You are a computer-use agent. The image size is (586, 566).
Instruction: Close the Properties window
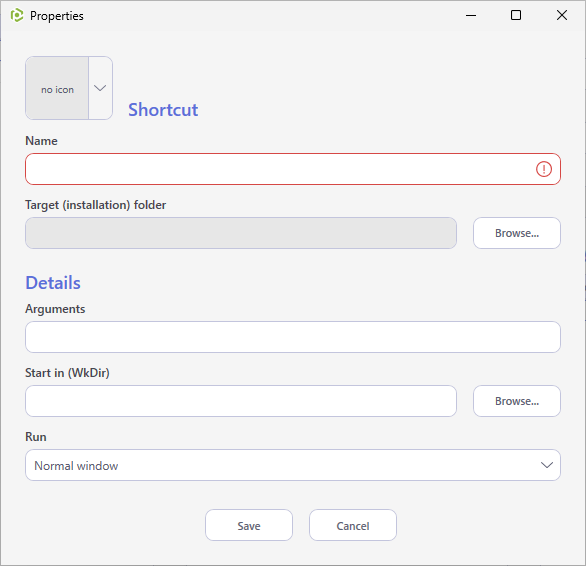pyautogui.click(x=562, y=16)
